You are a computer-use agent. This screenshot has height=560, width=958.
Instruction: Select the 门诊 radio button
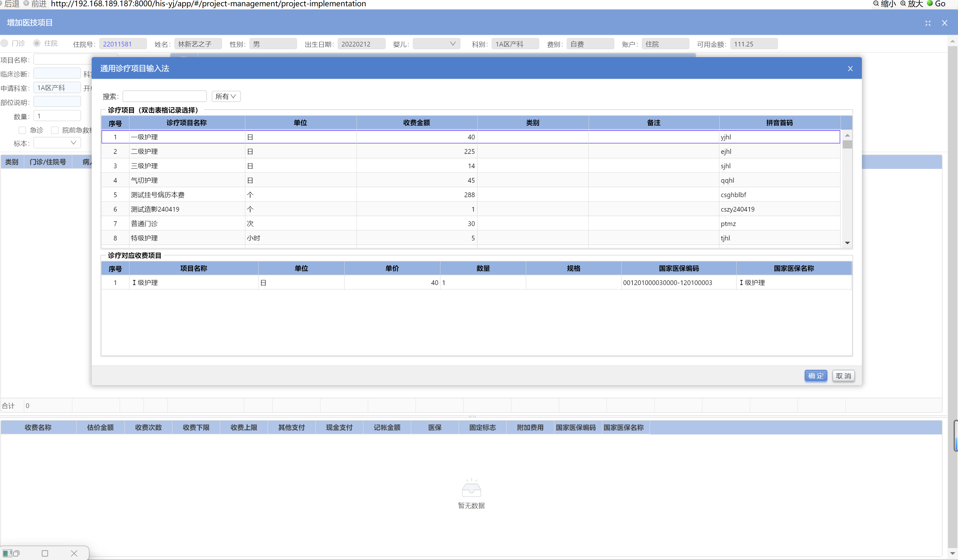pos(5,43)
